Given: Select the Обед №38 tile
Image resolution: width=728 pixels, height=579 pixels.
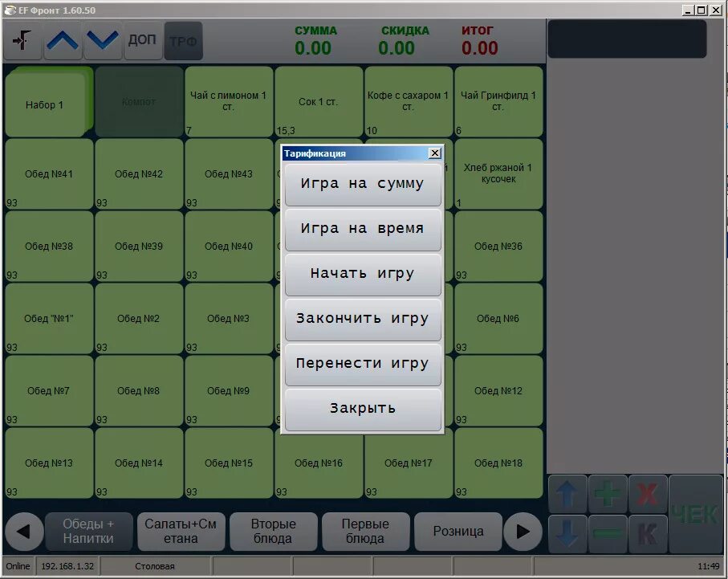Looking at the screenshot, I should point(49,247).
